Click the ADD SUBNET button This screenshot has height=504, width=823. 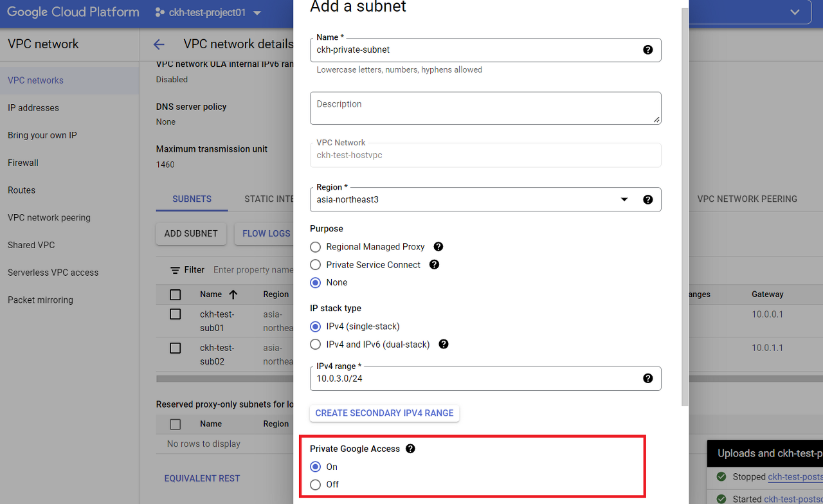point(191,233)
